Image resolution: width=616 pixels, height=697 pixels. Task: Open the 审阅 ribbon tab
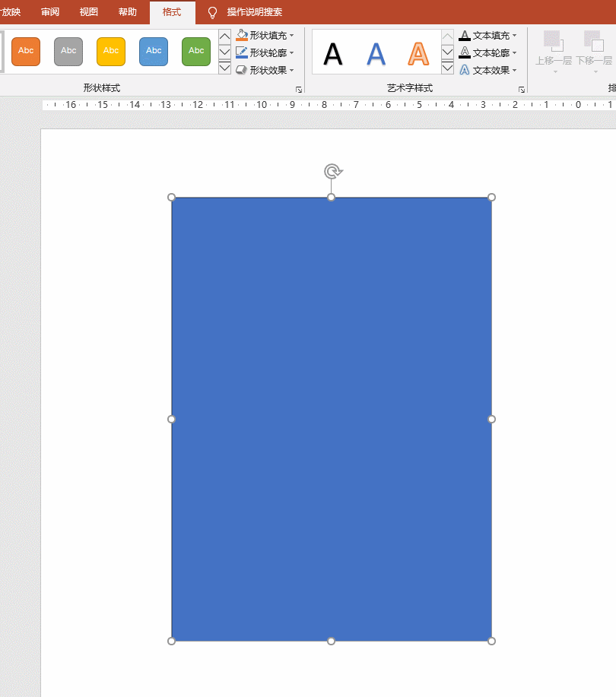tap(50, 12)
